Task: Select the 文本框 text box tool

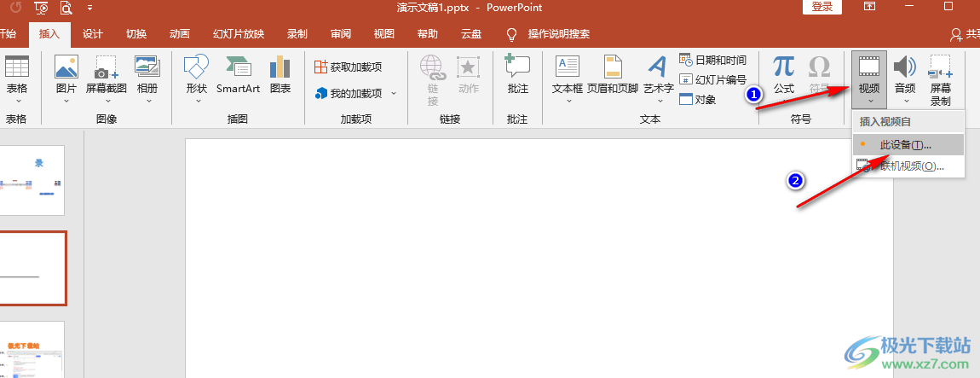Action: (568, 68)
